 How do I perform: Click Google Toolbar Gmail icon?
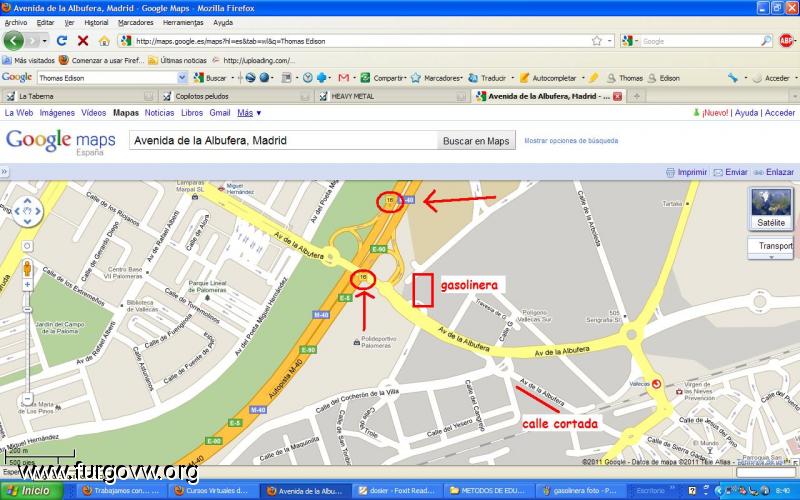tap(343, 78)
